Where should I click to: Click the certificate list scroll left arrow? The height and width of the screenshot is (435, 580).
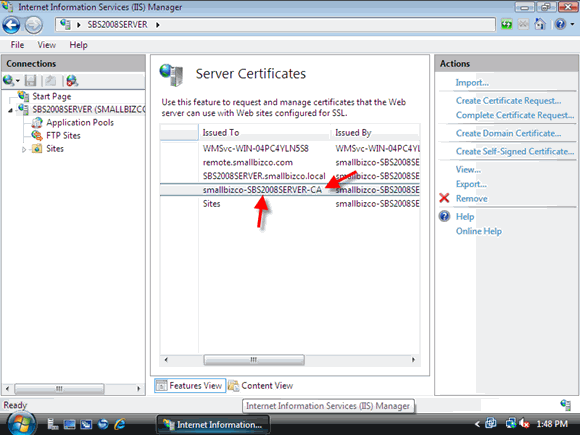tap(166, 360)
